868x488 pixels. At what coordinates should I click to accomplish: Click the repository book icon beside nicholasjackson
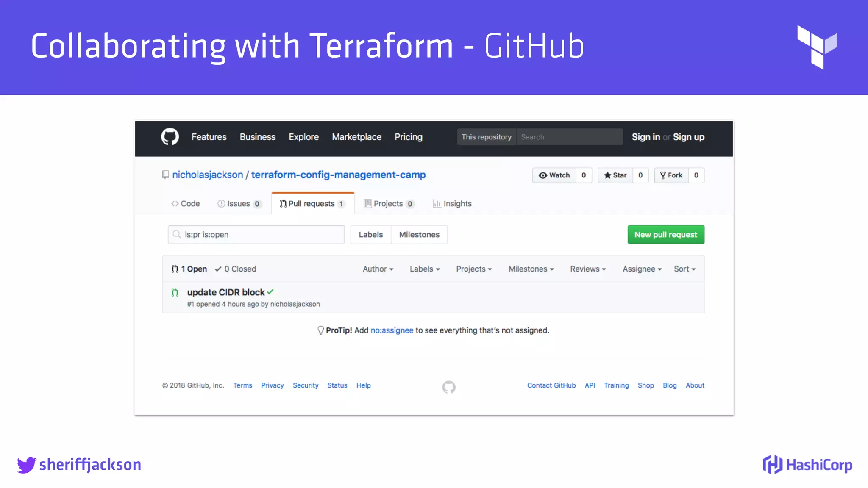[x=166, y=175]
